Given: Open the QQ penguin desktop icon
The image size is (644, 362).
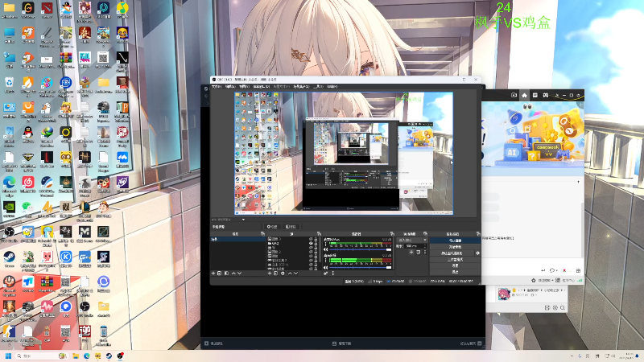Looking at the screenshot, I should (x=28, y=133).
